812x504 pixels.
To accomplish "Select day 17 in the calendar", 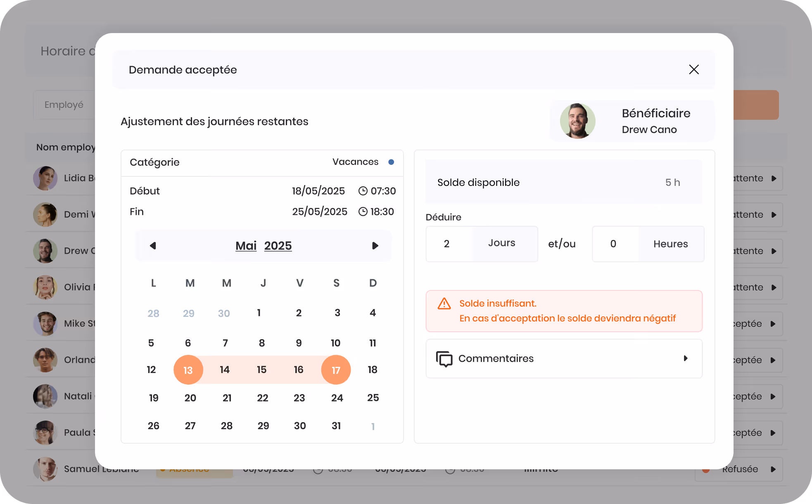I will pos(336,370).
